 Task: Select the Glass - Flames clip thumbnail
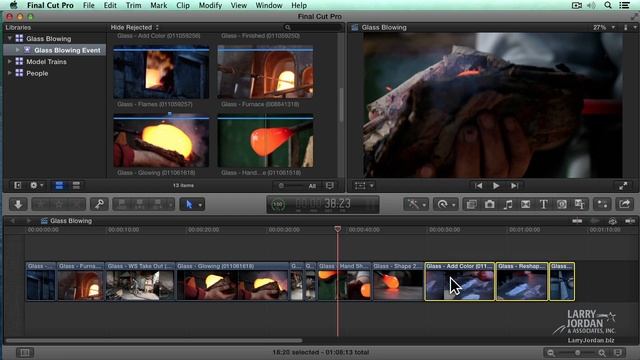click(x=161, y=73)
